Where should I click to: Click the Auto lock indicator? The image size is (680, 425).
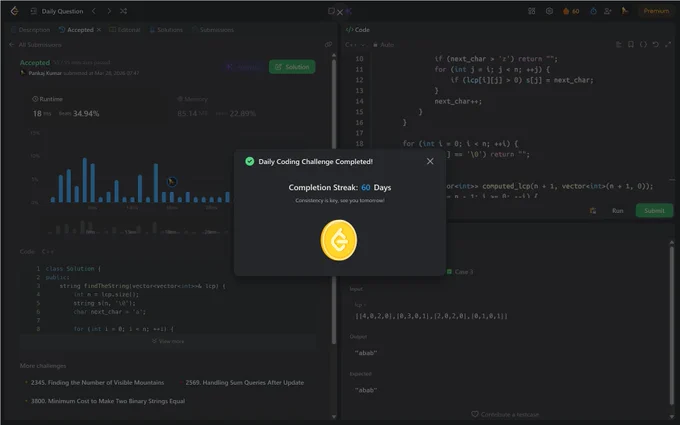point(383,45)
